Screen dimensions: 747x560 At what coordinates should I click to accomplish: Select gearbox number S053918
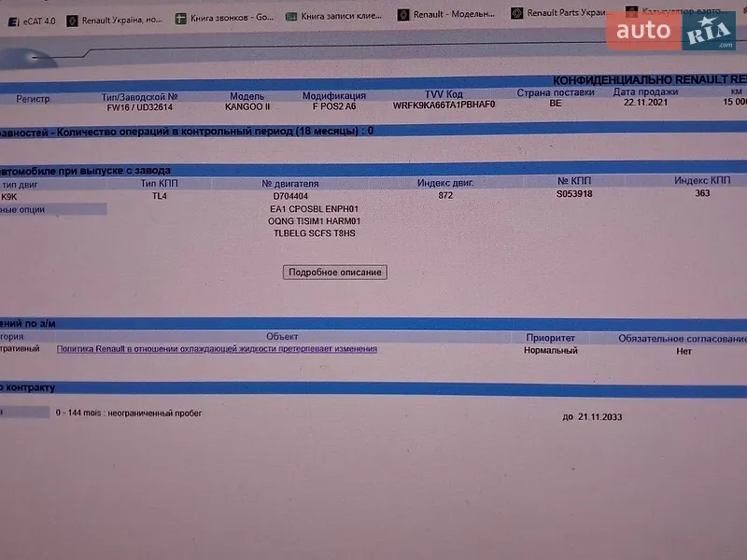[x=574, y=194]
